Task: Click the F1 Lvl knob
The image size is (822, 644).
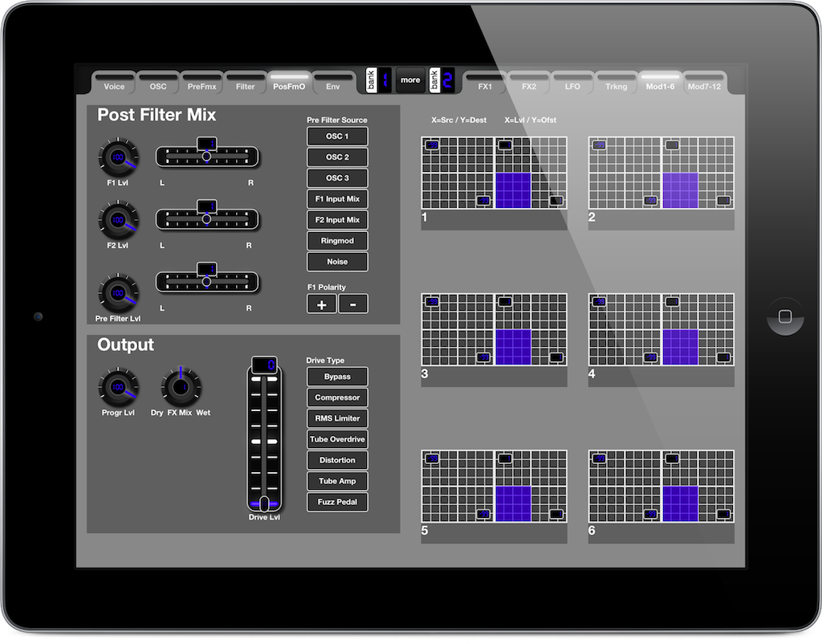Action: (118, 157)
